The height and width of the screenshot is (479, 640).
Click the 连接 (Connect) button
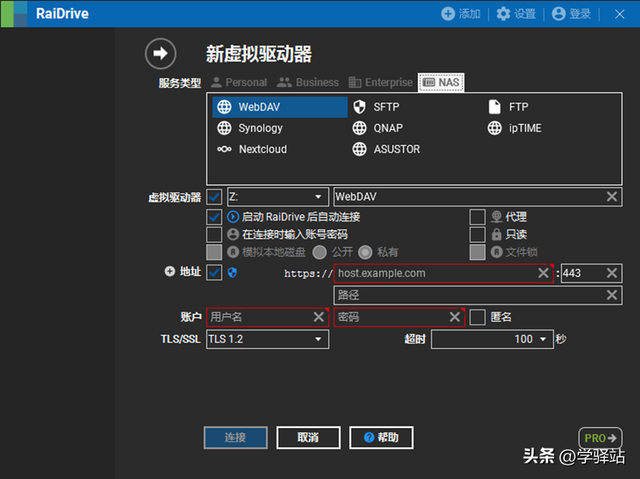click(x=236, y=438)
